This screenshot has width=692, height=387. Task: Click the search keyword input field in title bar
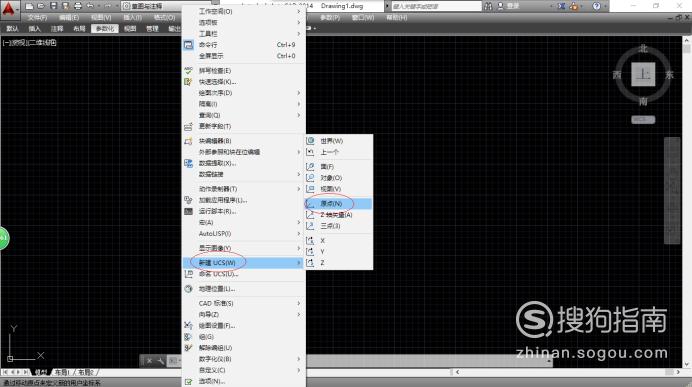pos(436,6)
